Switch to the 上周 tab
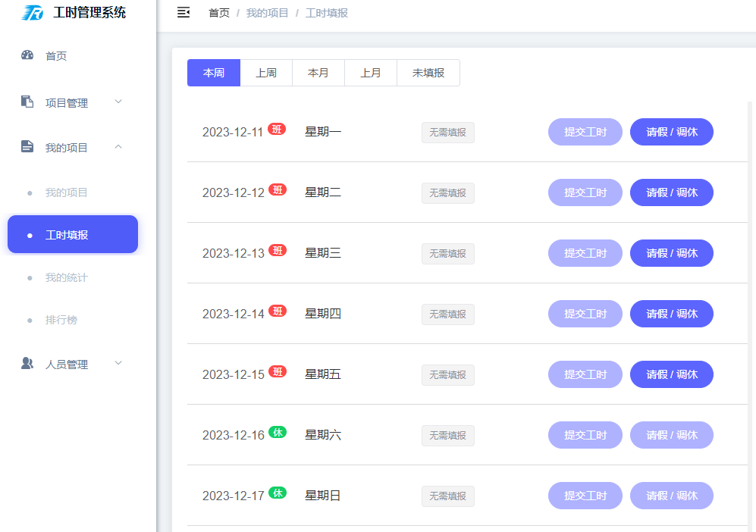The height and width of the screenshot is (532, 756). click(266, 73)
